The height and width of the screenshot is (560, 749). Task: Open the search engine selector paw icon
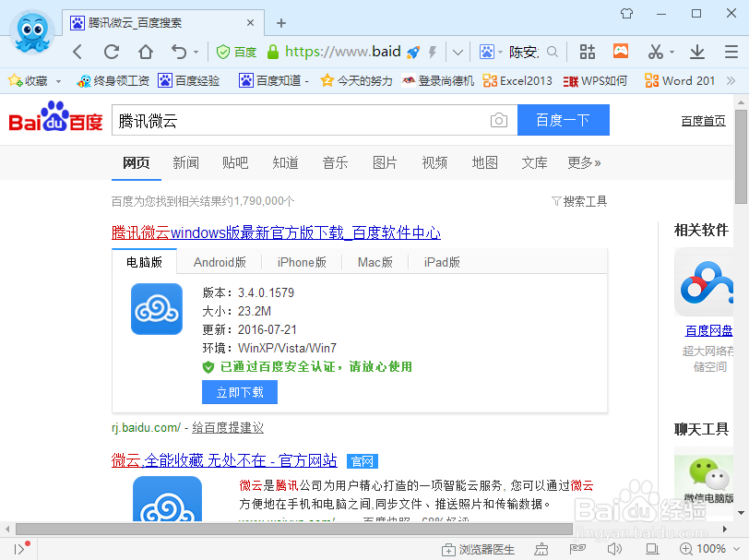pos(487,52)
